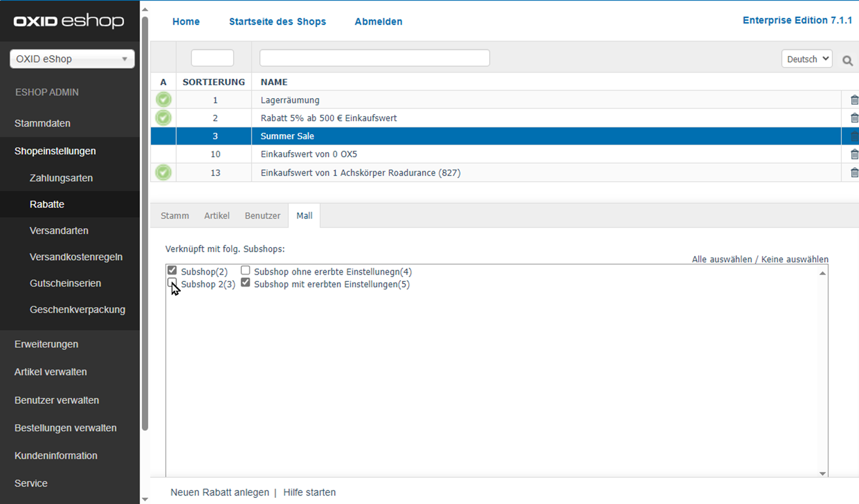Enable Subshop ohne ererbte Einstellungen checkbox
Screen dimensions: 859x504
[245, 271]
